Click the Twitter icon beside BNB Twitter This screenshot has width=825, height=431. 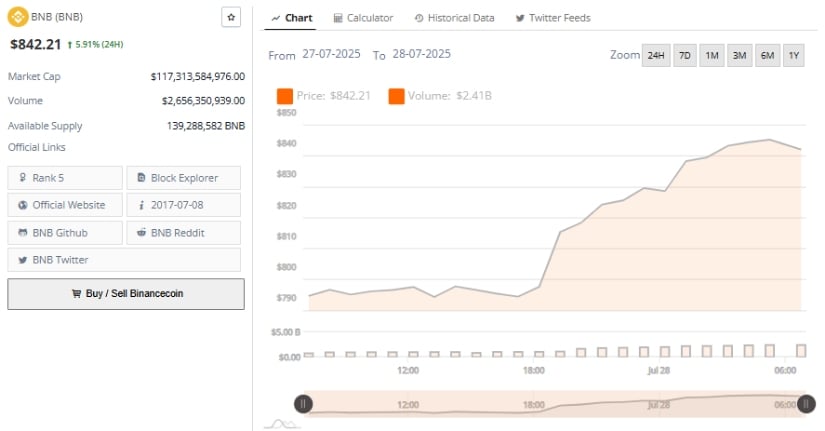[x=23, y=260]
